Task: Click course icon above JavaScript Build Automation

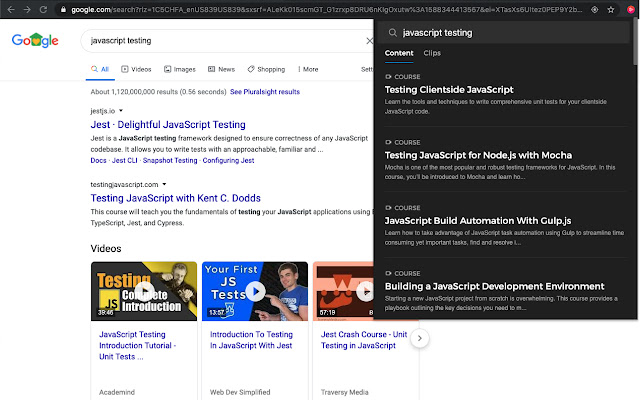Action: (x=388, y=208)
